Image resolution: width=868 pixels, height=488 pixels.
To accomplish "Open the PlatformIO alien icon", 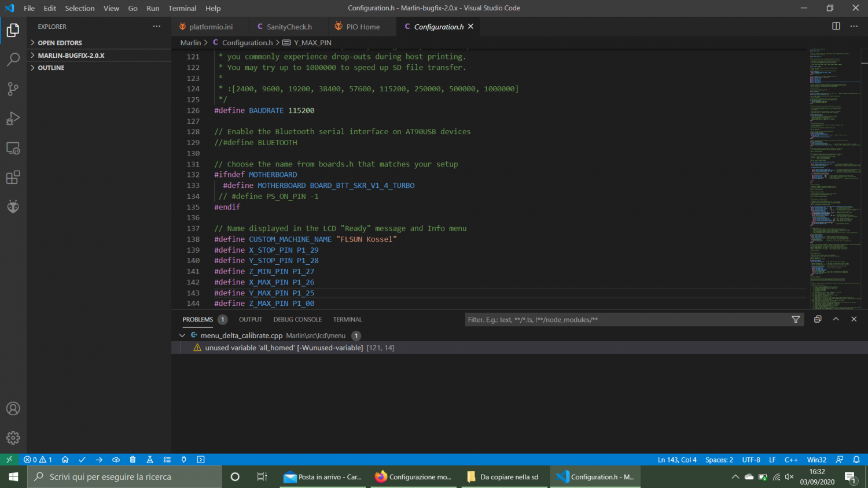I will point(13,206).
